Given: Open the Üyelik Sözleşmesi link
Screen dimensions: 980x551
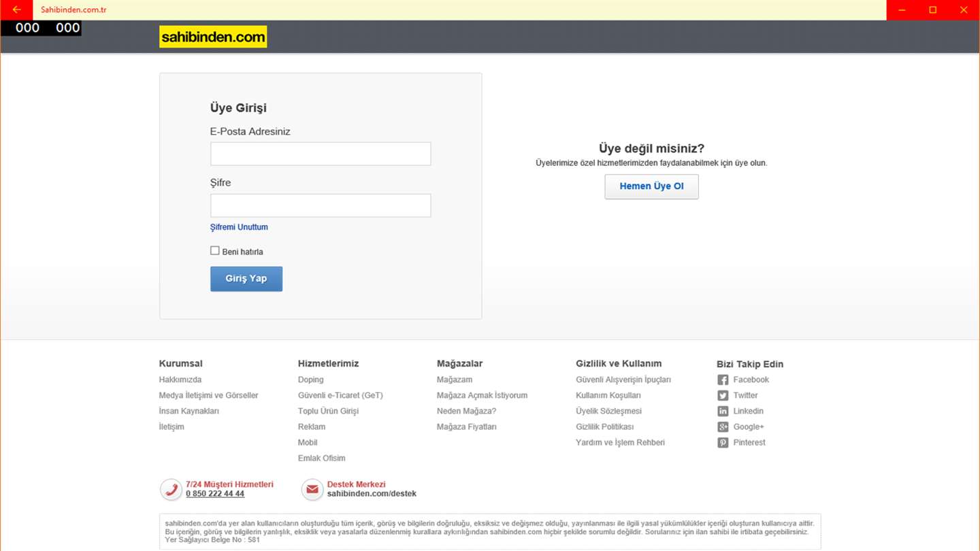Looking at the screenshot, I should pyautogui.click(x=609, y=411).
